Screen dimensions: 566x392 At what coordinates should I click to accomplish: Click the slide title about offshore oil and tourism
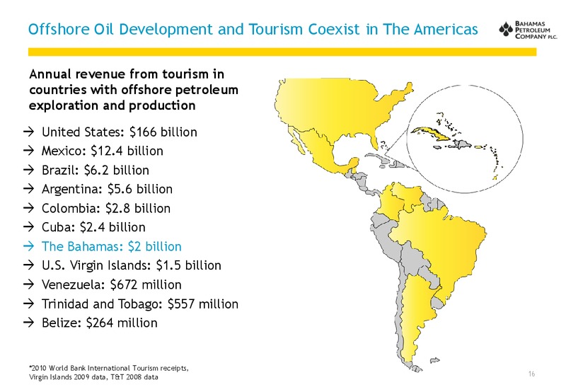click(x=253, y=29)
